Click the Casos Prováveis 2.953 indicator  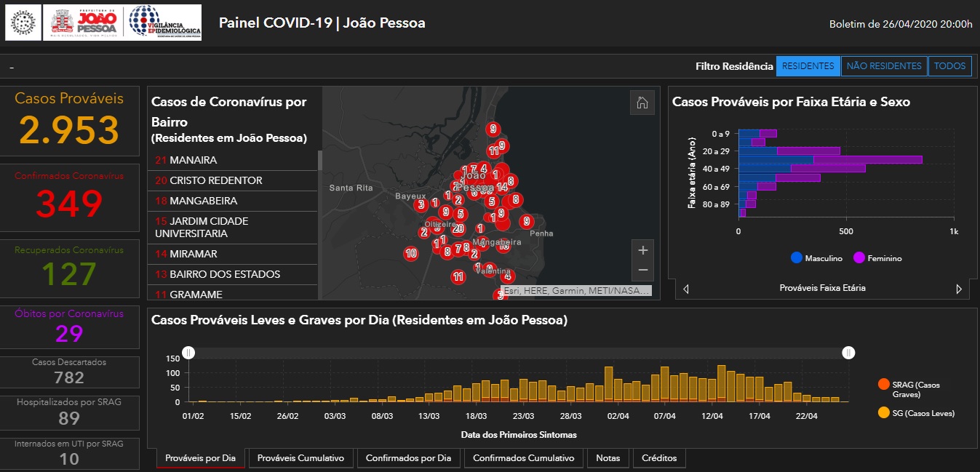click(69, 120)
